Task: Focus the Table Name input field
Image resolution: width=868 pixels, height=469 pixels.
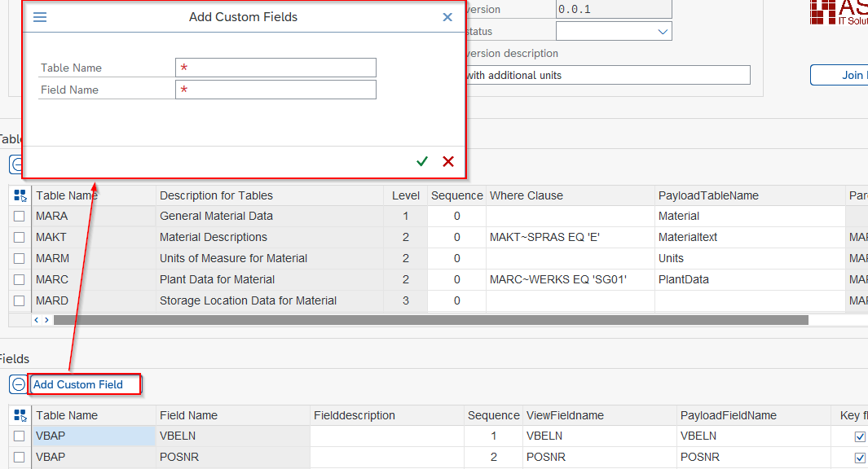Action: tap(275, 68)
